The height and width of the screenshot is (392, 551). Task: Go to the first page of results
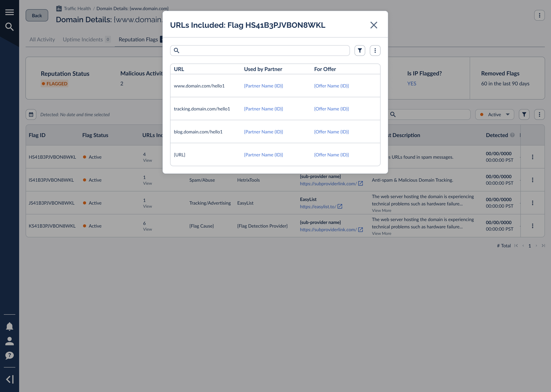pos(516,246)
